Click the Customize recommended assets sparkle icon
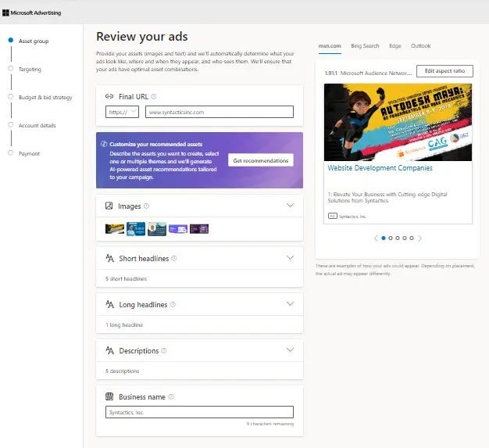 [104, 144]
